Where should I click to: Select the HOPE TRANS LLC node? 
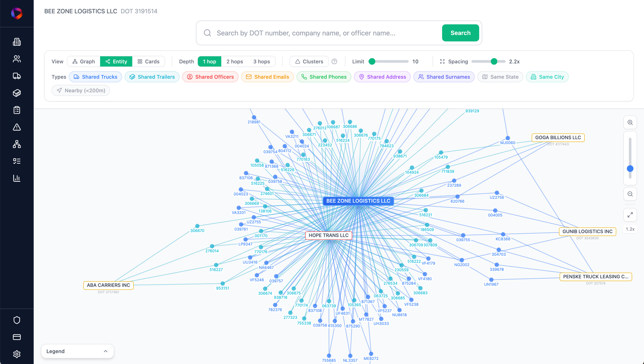(x=328, y=235)
